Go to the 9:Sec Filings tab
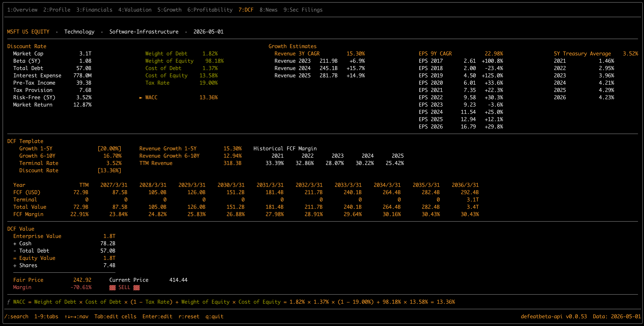This screenshot has height=326, width=644. coord(303,10)
